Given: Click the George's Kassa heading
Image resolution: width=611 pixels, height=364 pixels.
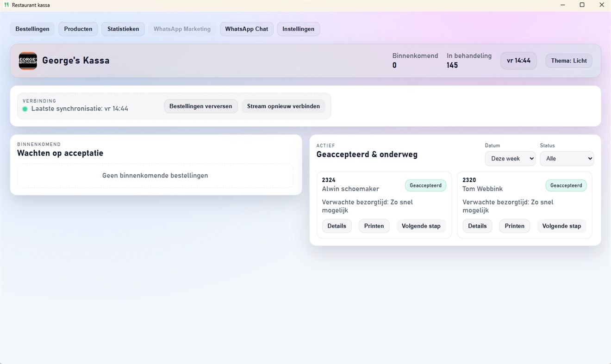Looking at the screenshot, I should [x=76, y=60].
